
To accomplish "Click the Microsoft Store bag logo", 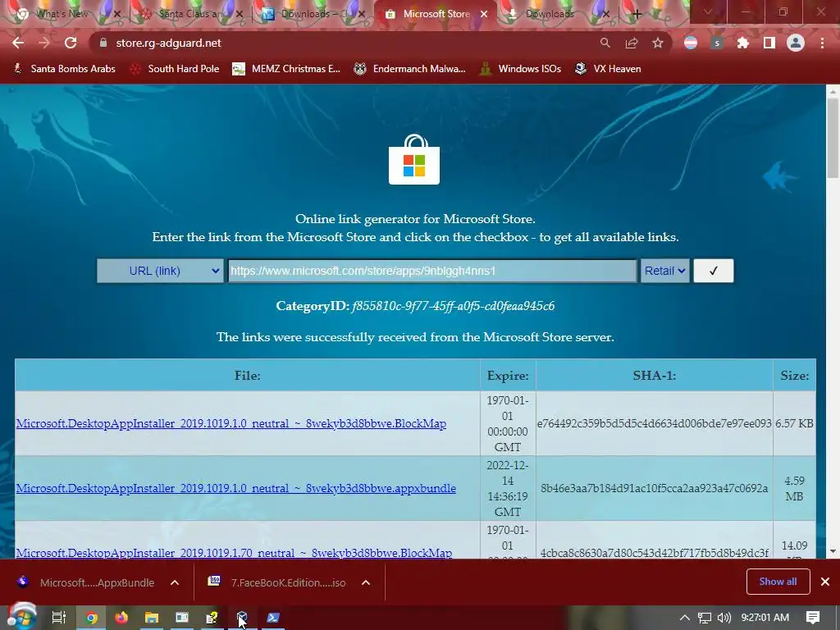I will click(x=414, y=160).
